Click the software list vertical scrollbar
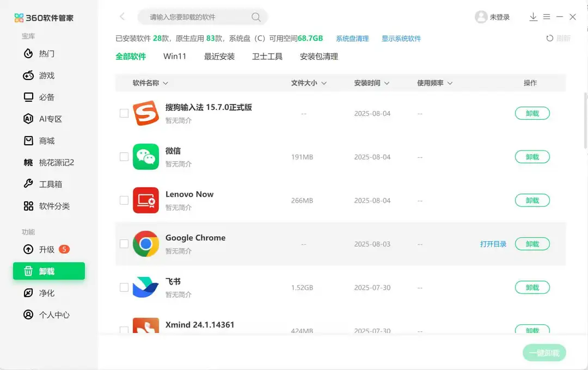 point(585,121)
